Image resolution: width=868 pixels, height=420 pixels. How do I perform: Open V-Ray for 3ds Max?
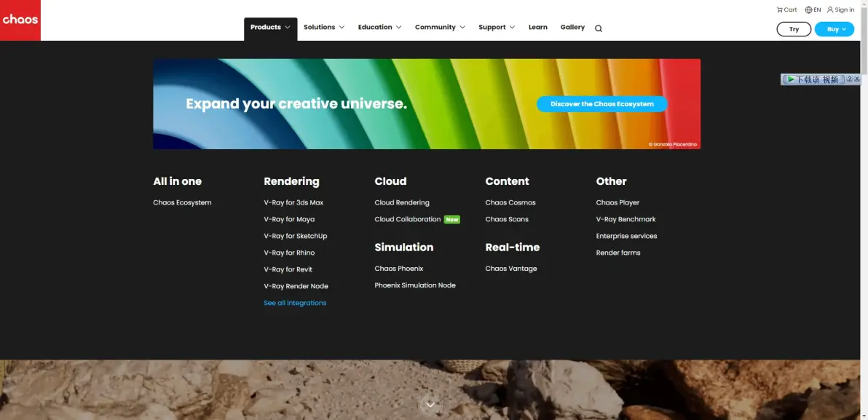tap(293, 202)
